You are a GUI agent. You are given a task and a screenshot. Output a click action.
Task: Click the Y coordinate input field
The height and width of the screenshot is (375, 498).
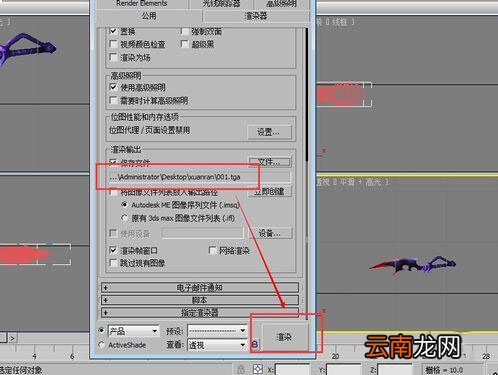(x=344, y=369)
